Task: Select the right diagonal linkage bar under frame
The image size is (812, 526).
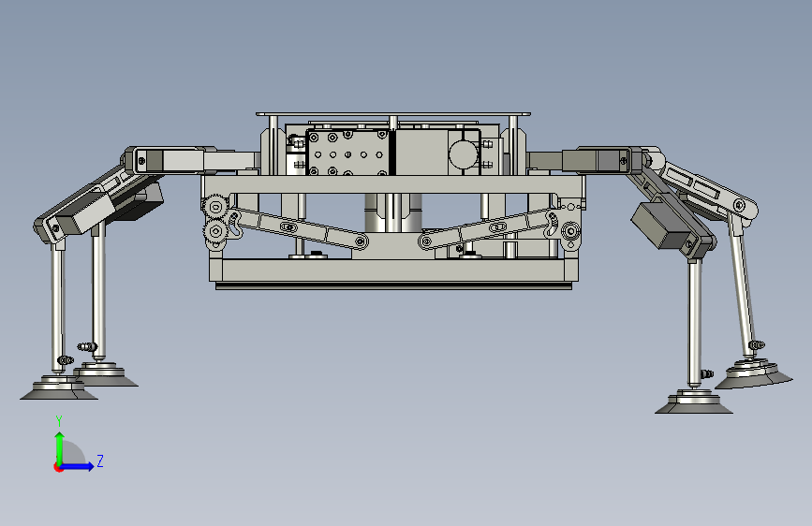Action: pyautogui.click(x=490, y=228)
